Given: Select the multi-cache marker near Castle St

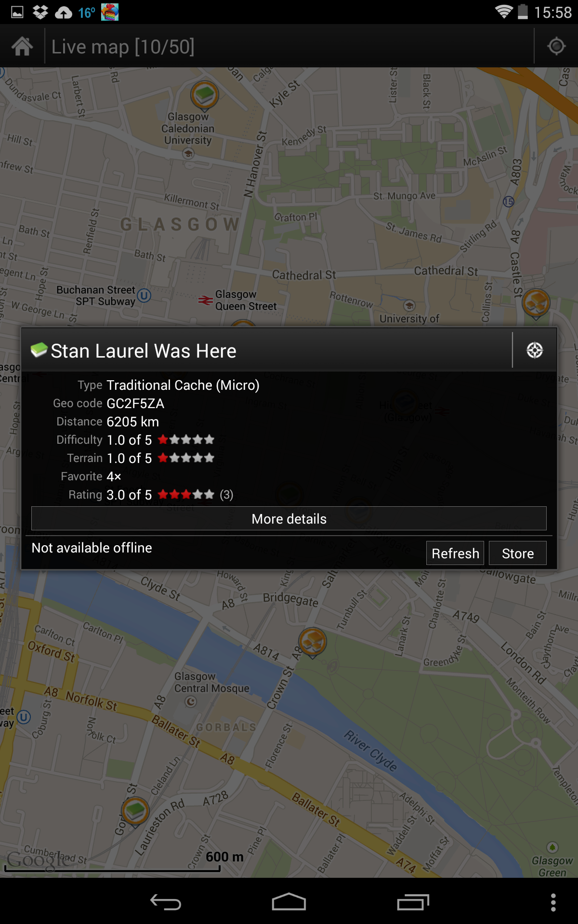Looking at the screenshot, I should pyautogui.click(x=536, y=304).
